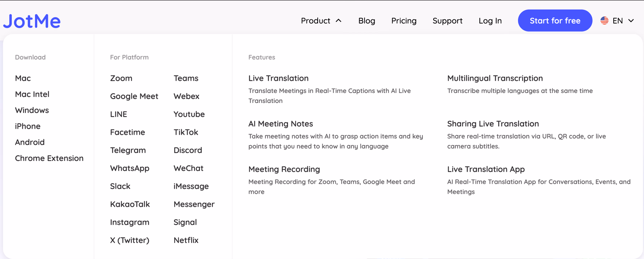Open the Signal platform link

(x=185, y=222)
